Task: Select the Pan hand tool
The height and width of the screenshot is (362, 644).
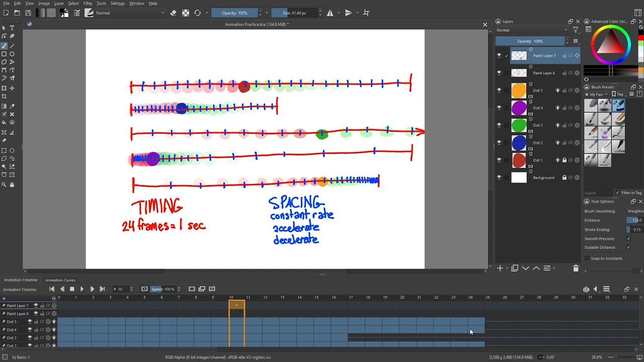Action: click(12, 185)
